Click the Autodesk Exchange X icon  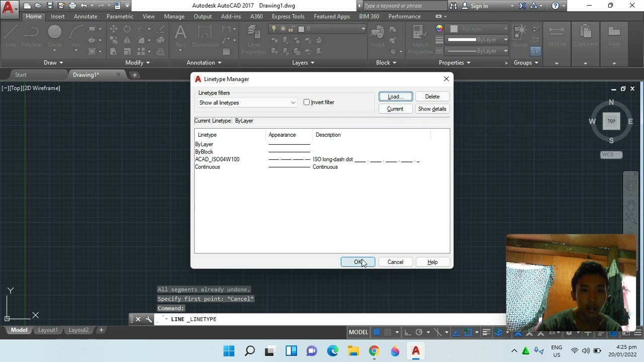[x=522, y=6]
